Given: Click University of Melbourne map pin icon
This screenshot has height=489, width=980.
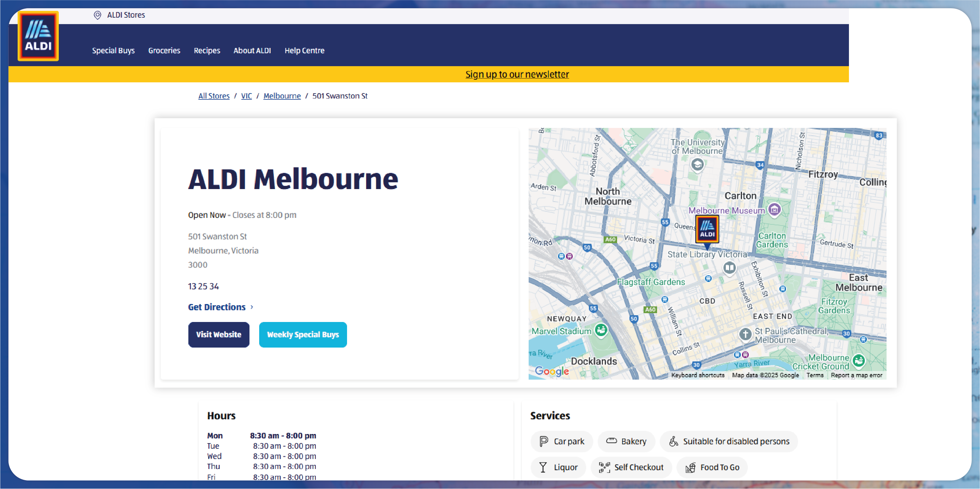Looking at the screenshot, I should (697, 165).
